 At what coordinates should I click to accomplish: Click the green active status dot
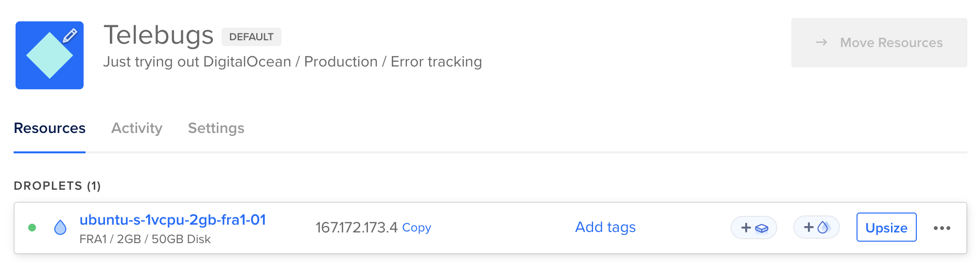click(x=32, y=228)
